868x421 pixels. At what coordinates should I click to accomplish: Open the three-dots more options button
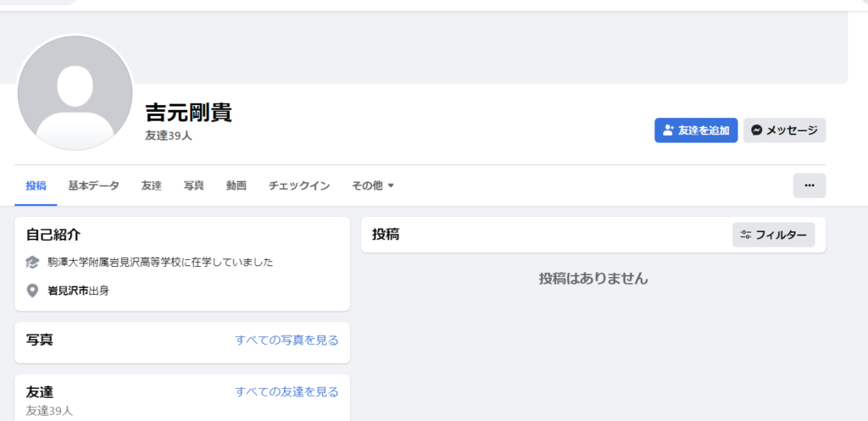click(810, 186)
